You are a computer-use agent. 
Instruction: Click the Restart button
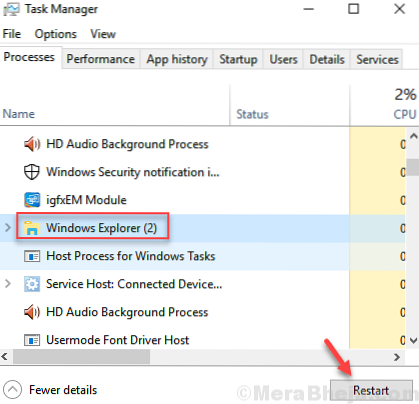click(371, 390)
